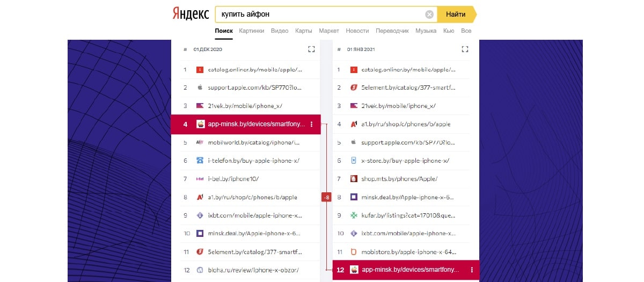Select highlighted app-minsk.by row in Jan 2021 column
The height and width of the screenshot is (282, 644).
405,270
